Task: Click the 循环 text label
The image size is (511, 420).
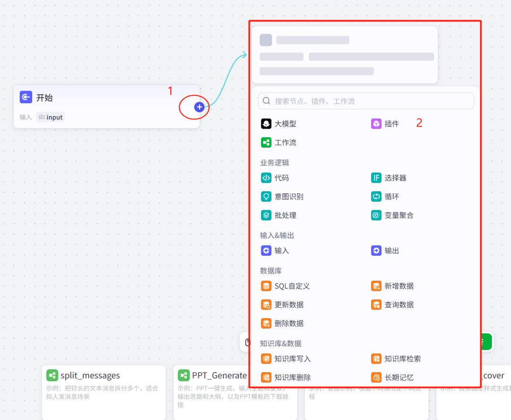Action: (392, 197)
